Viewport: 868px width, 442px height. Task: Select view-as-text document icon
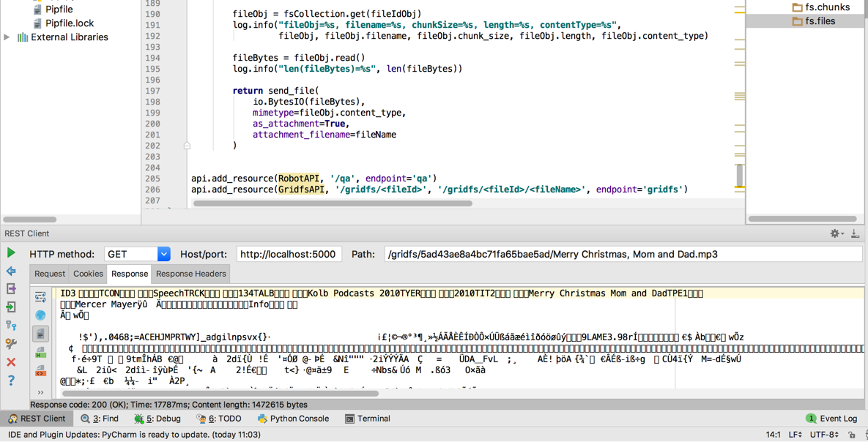pyautogui.click(x=40, y=334)
